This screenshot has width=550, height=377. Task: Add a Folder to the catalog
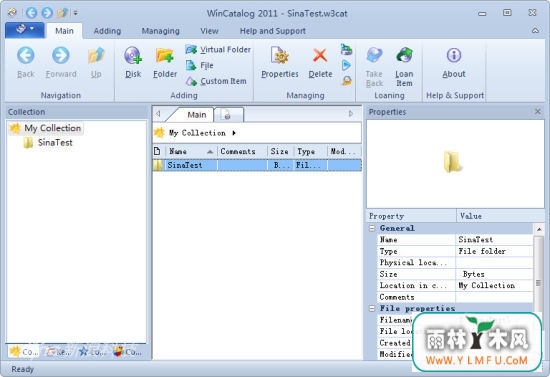pyautogui.click(x=165, y=63)
